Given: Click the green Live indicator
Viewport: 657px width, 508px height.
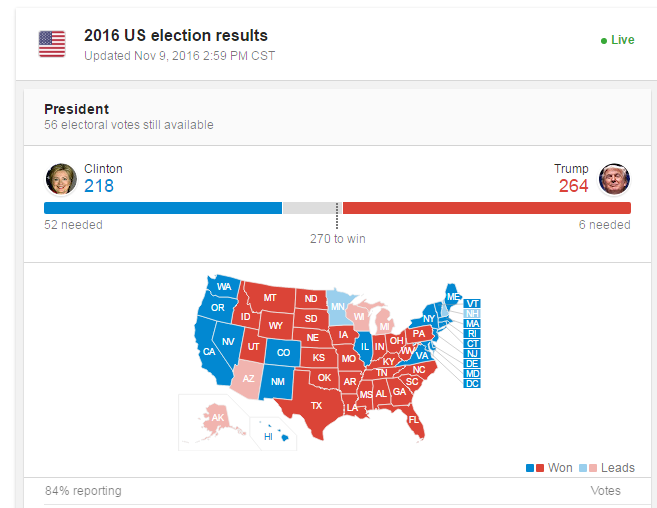Looking at the screenshot, I should pos(618,40).
